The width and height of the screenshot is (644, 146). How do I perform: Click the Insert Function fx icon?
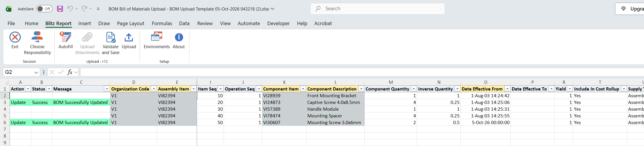70,72
